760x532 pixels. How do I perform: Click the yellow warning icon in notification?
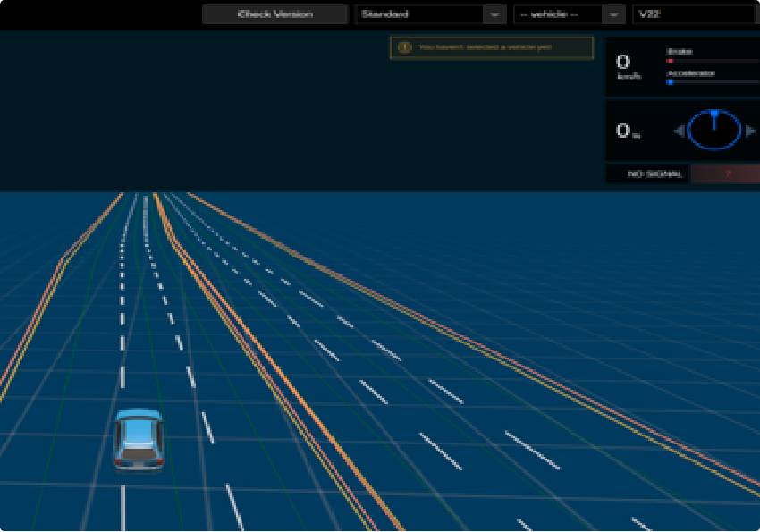point(405,47)
